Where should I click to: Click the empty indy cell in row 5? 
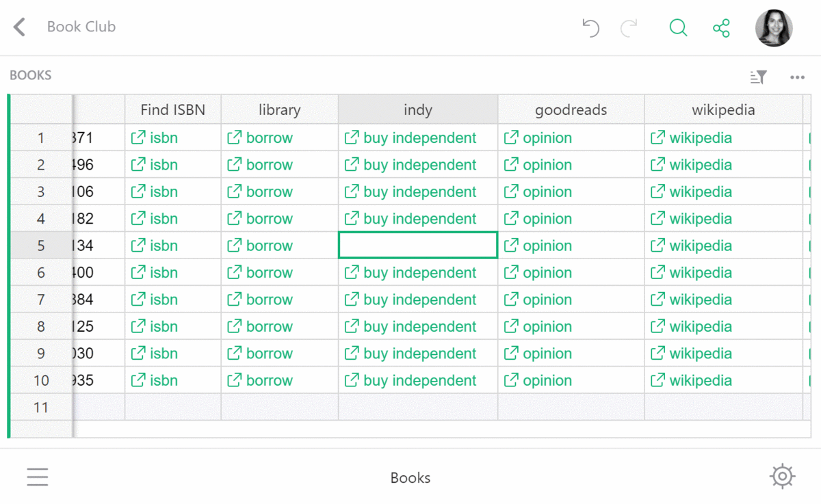pyautogui.click(x=417, y=246)
